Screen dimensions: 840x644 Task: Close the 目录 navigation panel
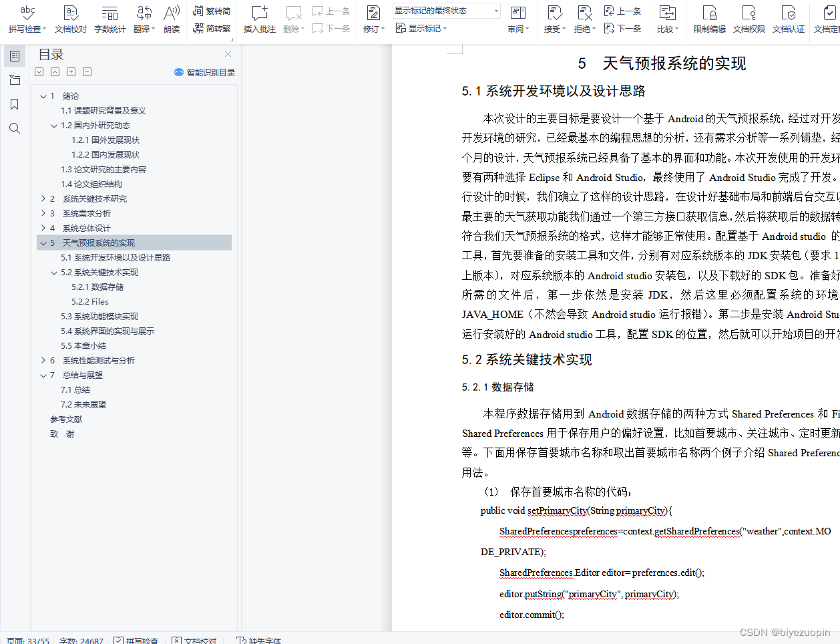click(228, 53)
